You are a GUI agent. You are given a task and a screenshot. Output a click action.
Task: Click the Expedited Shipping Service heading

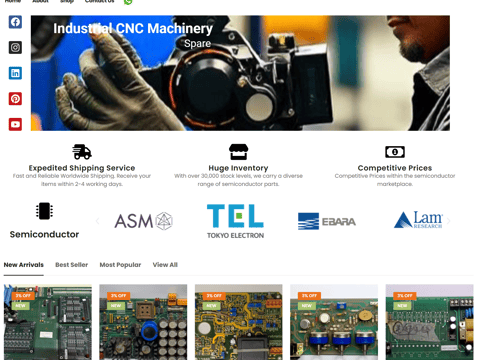82,168
